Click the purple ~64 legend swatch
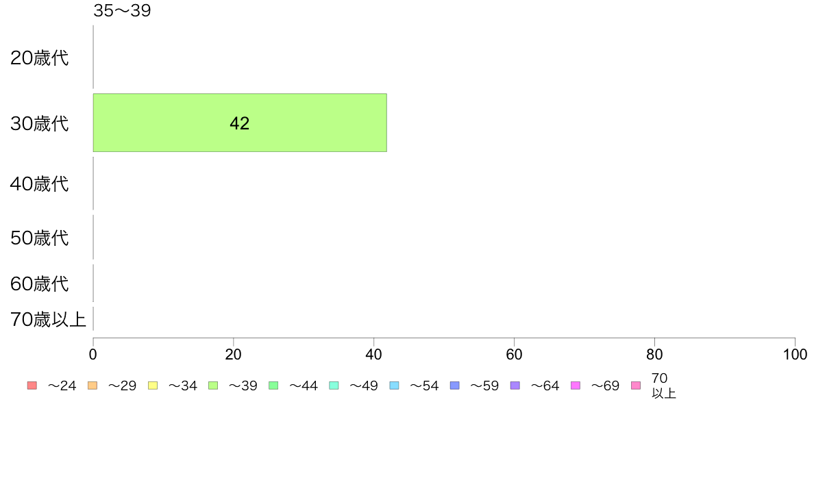This screenshot has height=504, width=814. click(x=515, y=385)
